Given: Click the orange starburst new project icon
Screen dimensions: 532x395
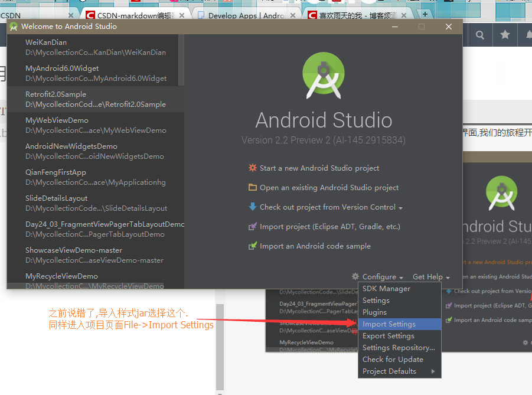Looking at the screenshot, I should (253, 168).
